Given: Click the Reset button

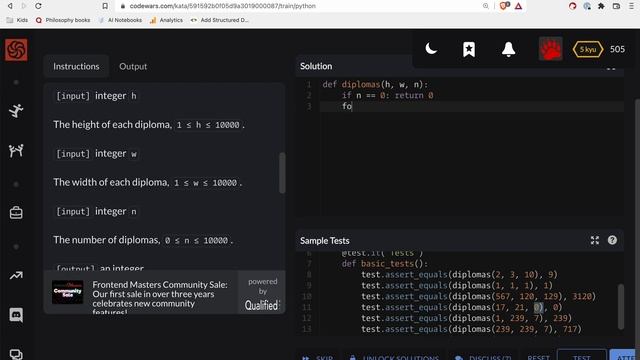Looking at the screenshot, I should (538, 357).
